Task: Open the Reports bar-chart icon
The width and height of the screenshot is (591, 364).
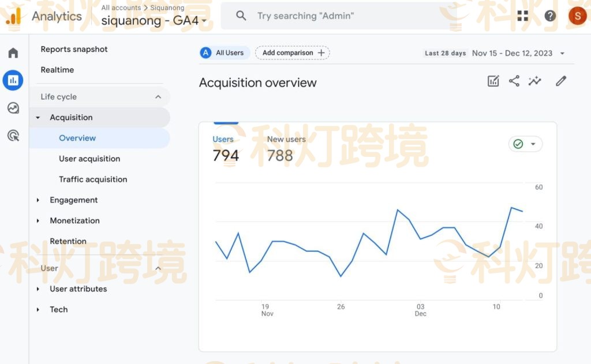Action: [13, 80]
